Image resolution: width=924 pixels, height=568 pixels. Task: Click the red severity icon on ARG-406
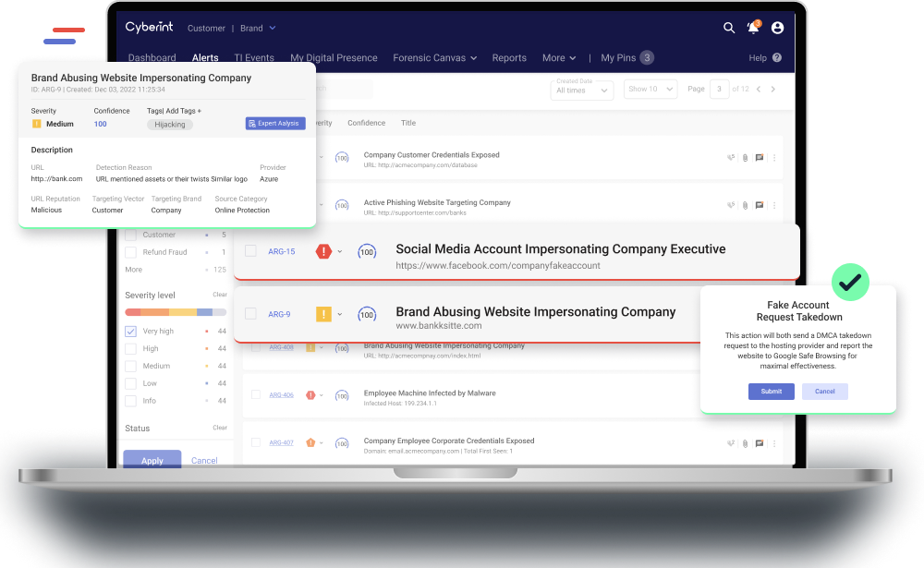pos(310,395)
